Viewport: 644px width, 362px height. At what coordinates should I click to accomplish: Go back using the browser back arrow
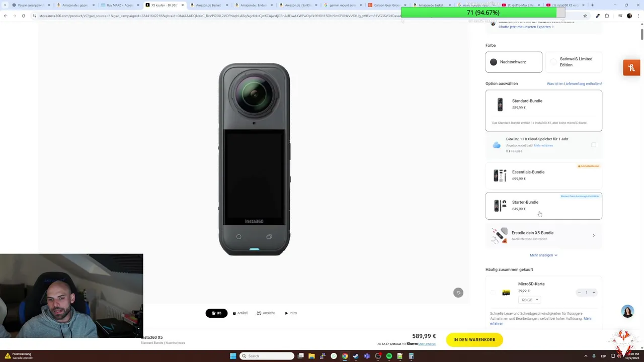click(x=6, y=16)
